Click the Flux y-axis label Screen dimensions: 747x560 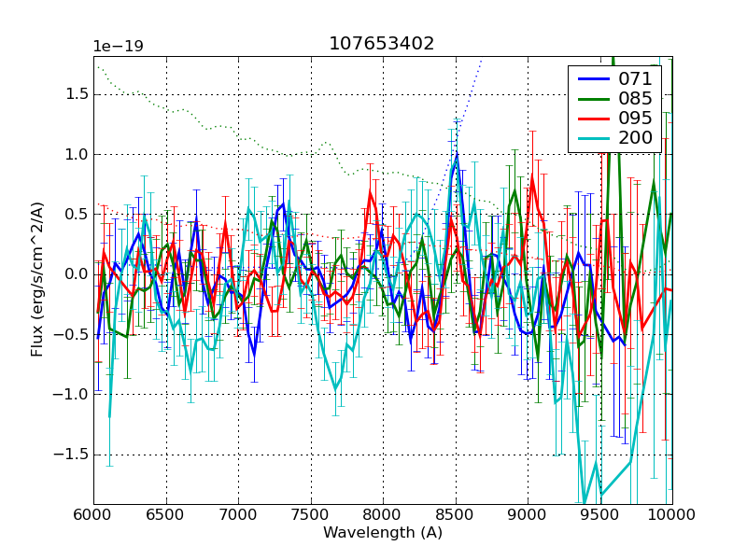point(37,280)
